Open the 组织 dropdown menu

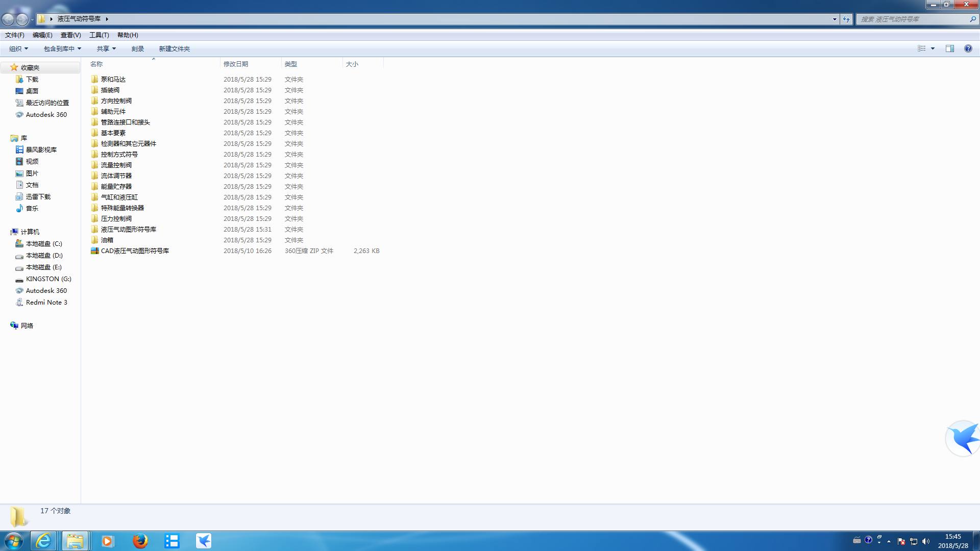18,48
